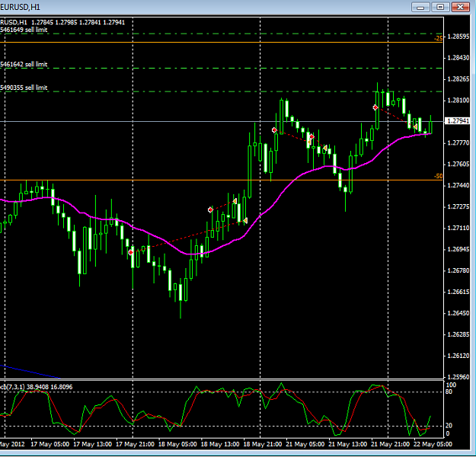Maximize the EURUSD,H1 chart window

point(440,7)
